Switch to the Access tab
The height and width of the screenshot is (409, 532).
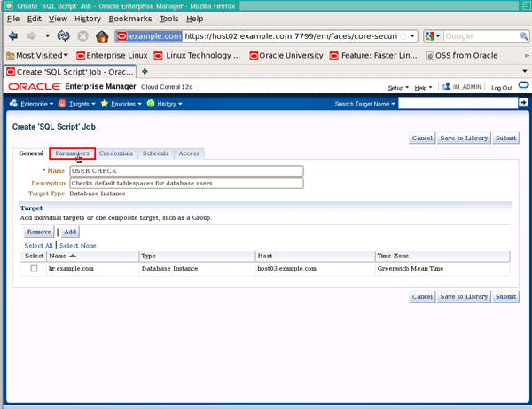click(x=189, y=153)
